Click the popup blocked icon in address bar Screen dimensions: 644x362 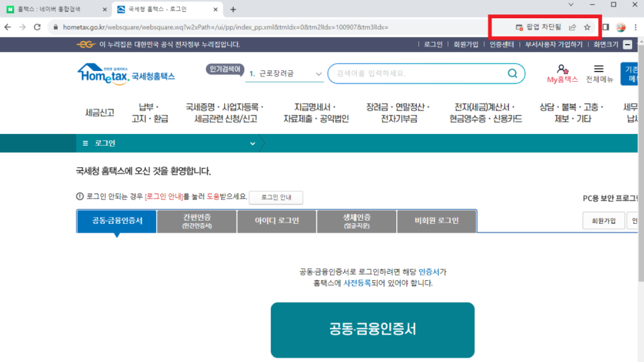click(x=519, y=27)
